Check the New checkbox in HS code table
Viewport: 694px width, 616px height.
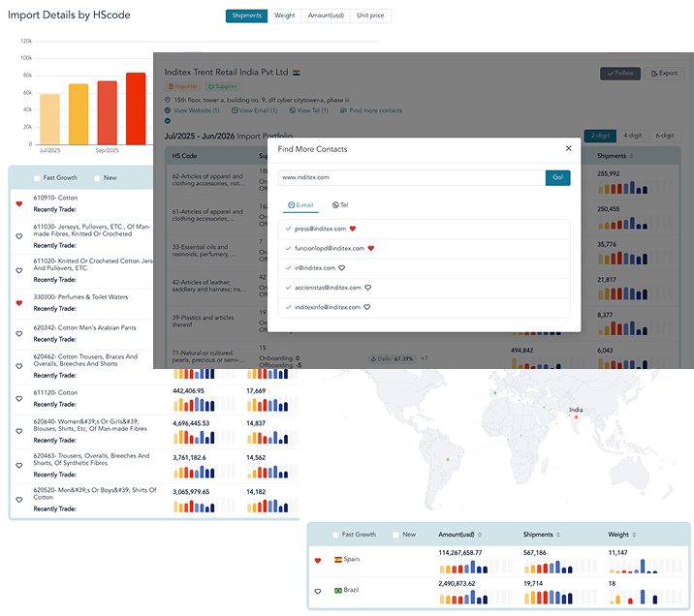point(97,178)
